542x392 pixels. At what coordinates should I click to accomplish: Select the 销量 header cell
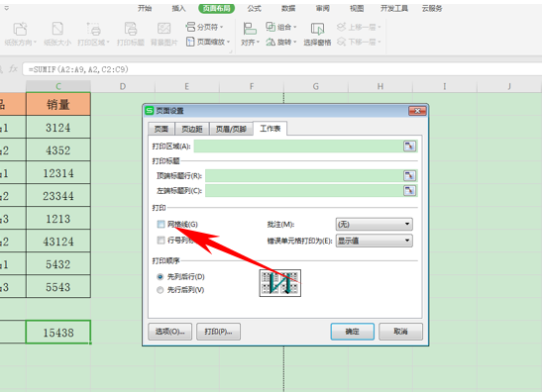coord(58,104)
